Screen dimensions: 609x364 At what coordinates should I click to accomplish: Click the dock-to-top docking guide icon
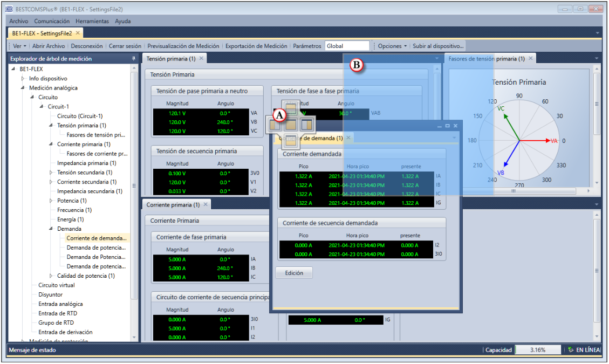pos(291,108)
